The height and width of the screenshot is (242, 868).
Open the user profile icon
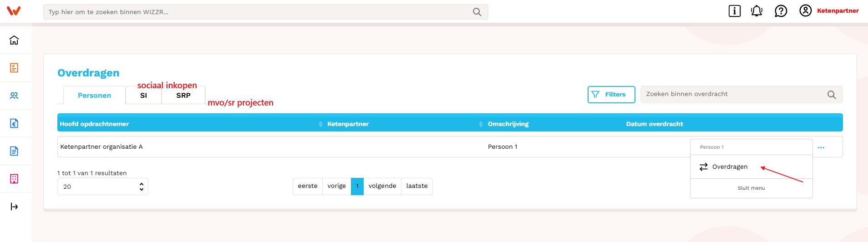click(x=806, y=10)
